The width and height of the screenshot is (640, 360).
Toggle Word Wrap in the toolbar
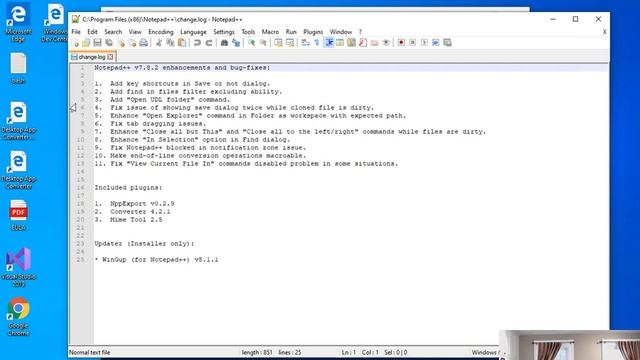click(x=305, y=42)
